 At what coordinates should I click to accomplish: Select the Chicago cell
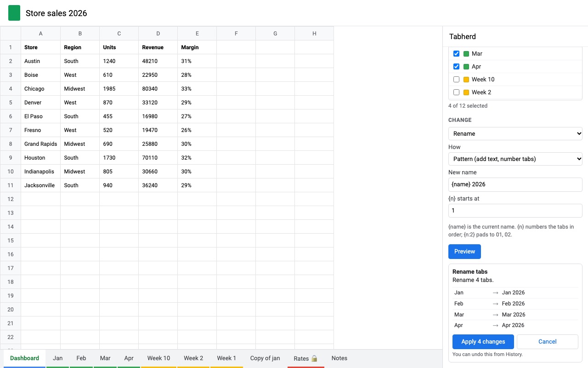click(41, 89)
